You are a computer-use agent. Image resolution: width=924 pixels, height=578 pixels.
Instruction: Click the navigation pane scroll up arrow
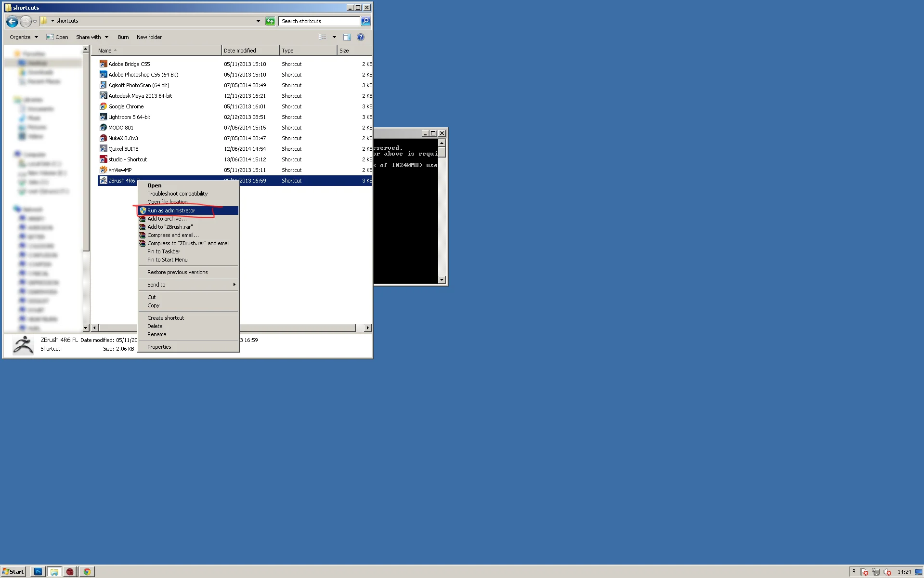[86, 49]
